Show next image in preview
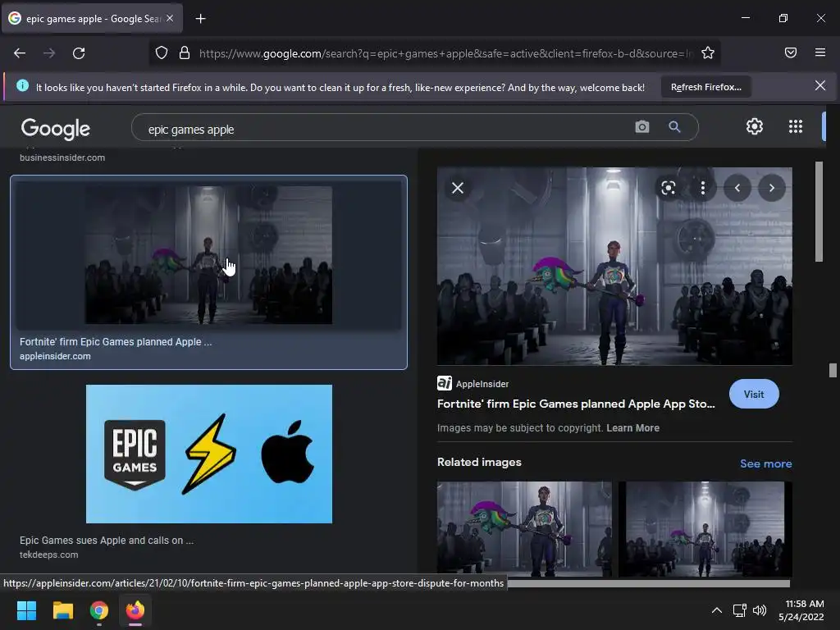Viewport: 840px width, 630px height. tap(771, 188)
